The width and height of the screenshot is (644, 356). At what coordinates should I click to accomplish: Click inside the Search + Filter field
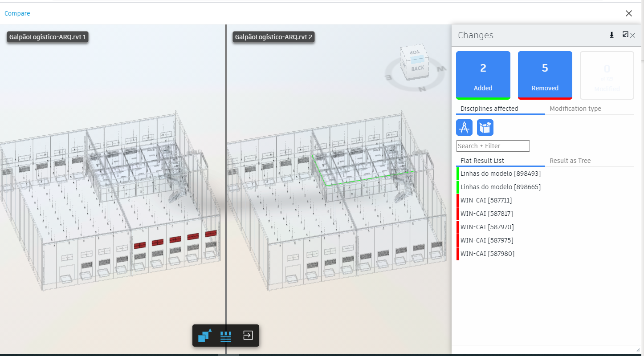click(493, 146)
